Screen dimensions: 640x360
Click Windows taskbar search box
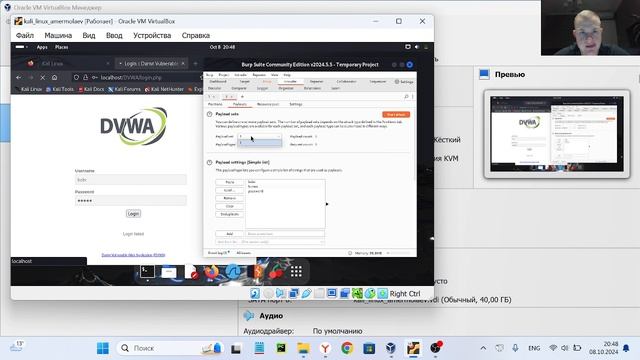pyautogui.click(x=169, y=348)
